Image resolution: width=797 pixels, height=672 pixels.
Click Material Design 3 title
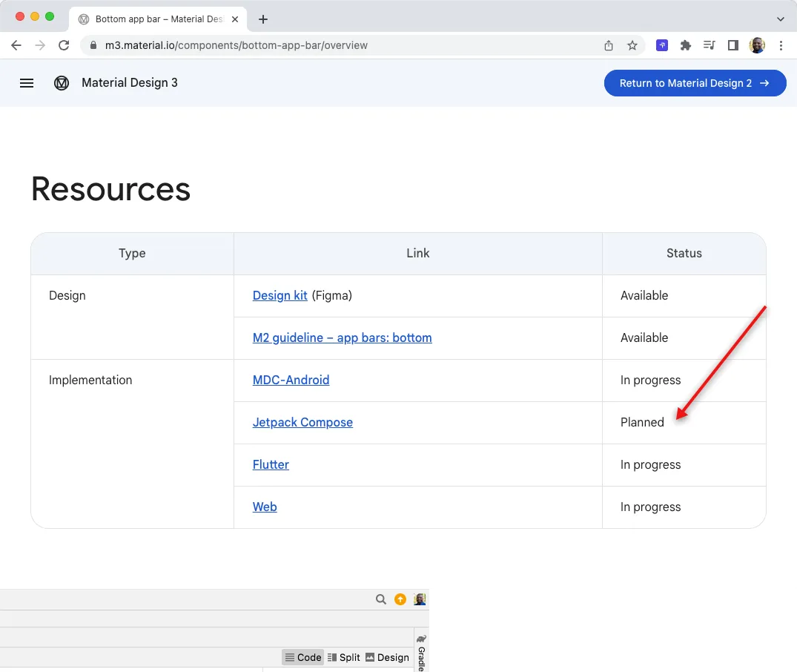pyautogui.click(x=130, y=83)
